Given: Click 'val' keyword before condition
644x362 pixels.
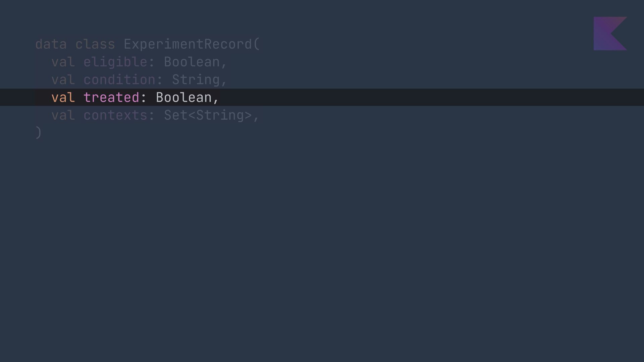Looking at the screenshot, I should click(63, 80).
